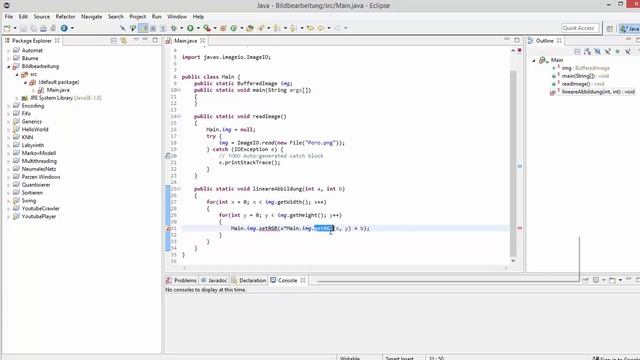The image size is (640, 360).
Task: Collapse the src folder node
Action: coord(17,75)
